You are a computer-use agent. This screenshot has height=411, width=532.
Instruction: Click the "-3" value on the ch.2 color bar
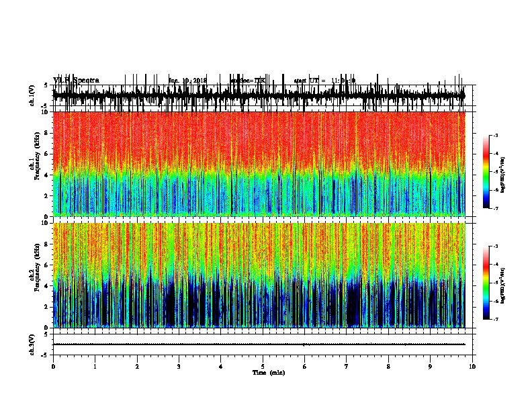coord(495,246)
